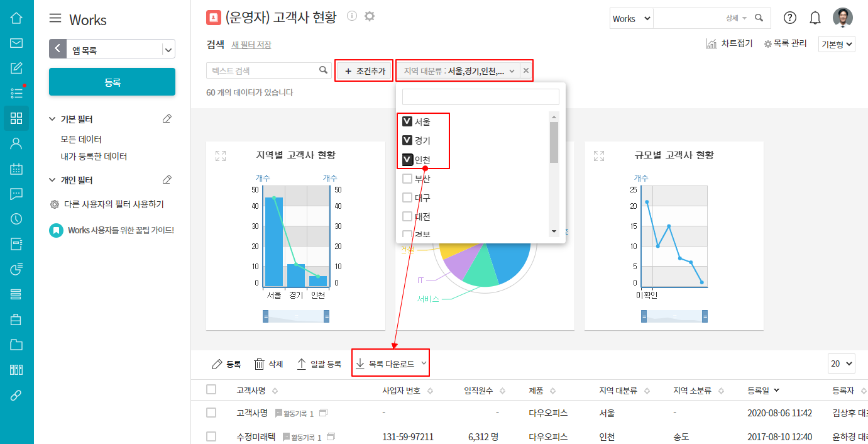Select 모든 데이터 filter

click(x=81, y=139)
